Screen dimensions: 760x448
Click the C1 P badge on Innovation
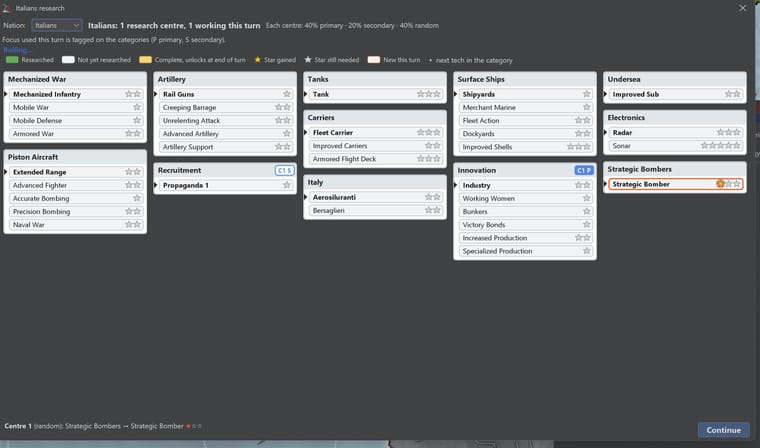[584, 170]
